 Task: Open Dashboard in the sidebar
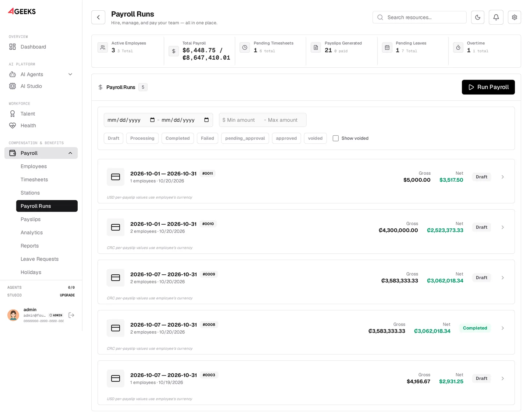(41, 47)
